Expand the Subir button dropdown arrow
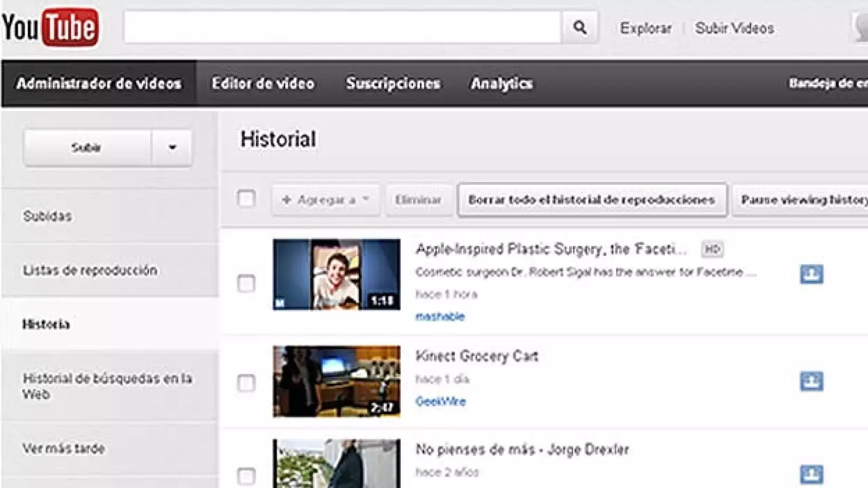Screen dimensions: 868x488 [x=173, y=146]
